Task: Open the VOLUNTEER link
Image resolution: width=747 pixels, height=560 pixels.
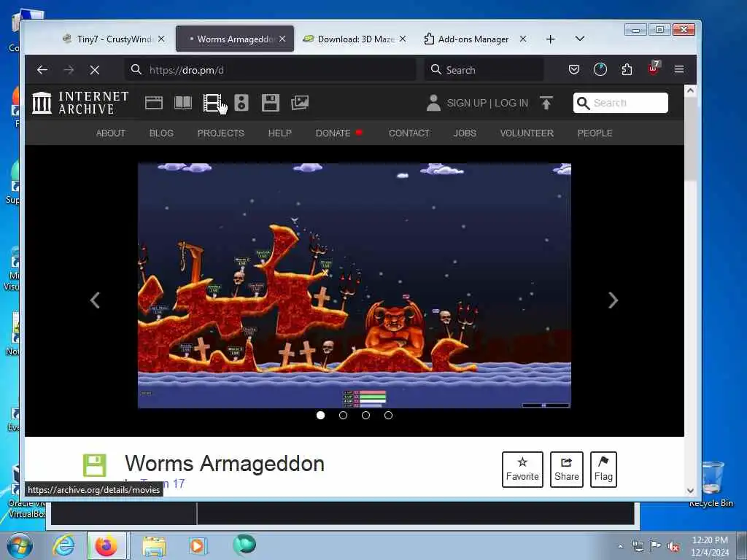Action: click(527, 133)
